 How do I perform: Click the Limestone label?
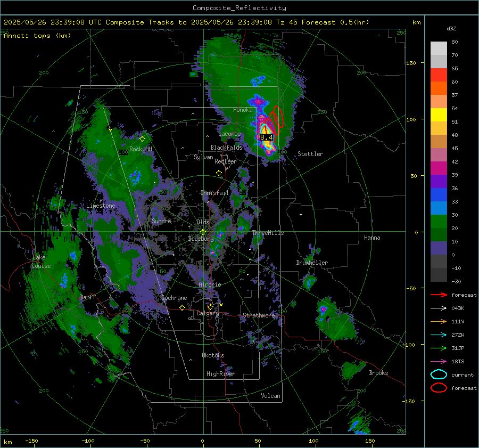(101, 206)
